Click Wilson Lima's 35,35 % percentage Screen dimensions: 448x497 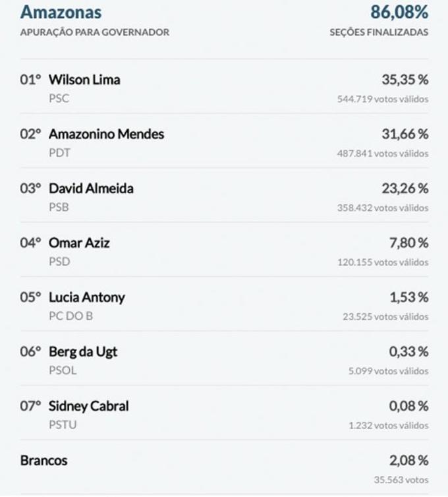pos(405,80)
